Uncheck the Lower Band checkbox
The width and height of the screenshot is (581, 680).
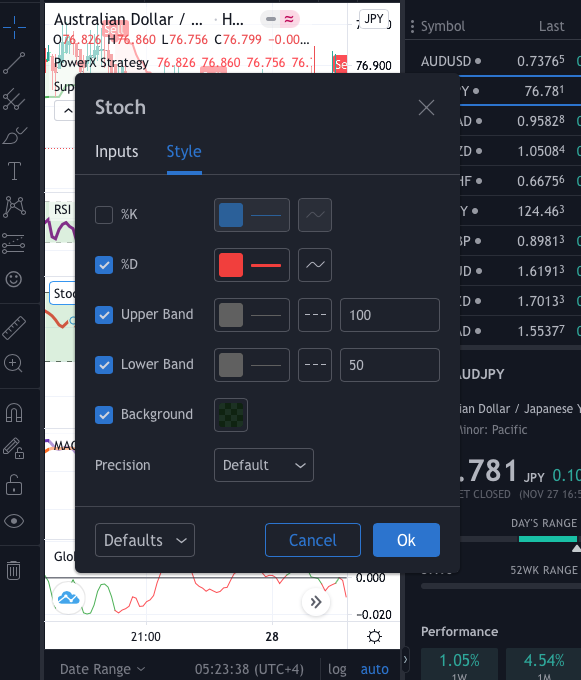click(x=104, y=365)
